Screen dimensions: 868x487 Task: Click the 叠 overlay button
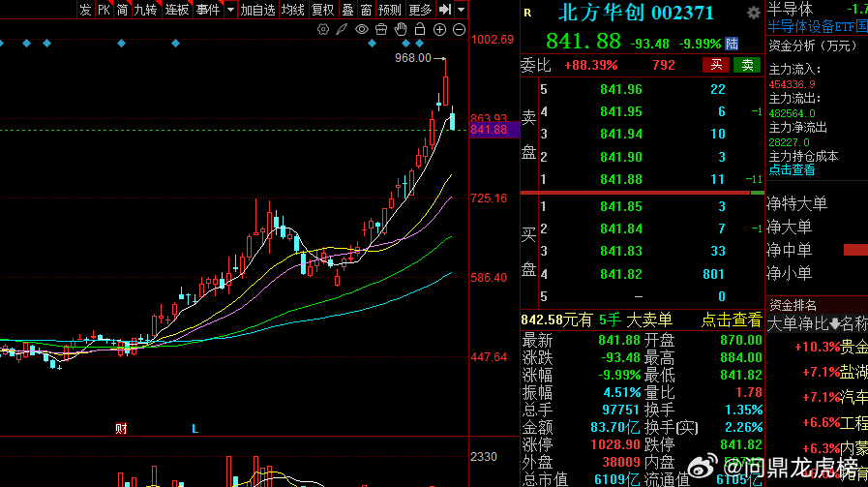pos(347,10)
